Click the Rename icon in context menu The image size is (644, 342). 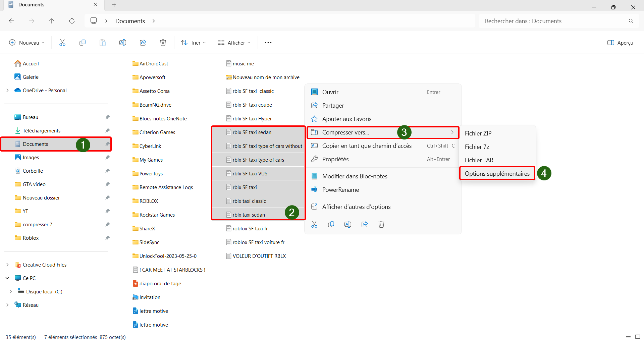click(x=348, y=224)
